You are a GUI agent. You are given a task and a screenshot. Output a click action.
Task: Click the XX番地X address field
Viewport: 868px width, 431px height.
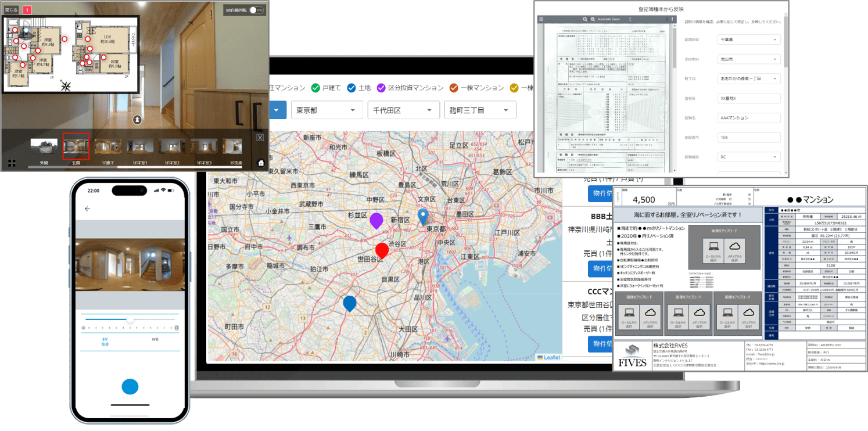[748, 98]
